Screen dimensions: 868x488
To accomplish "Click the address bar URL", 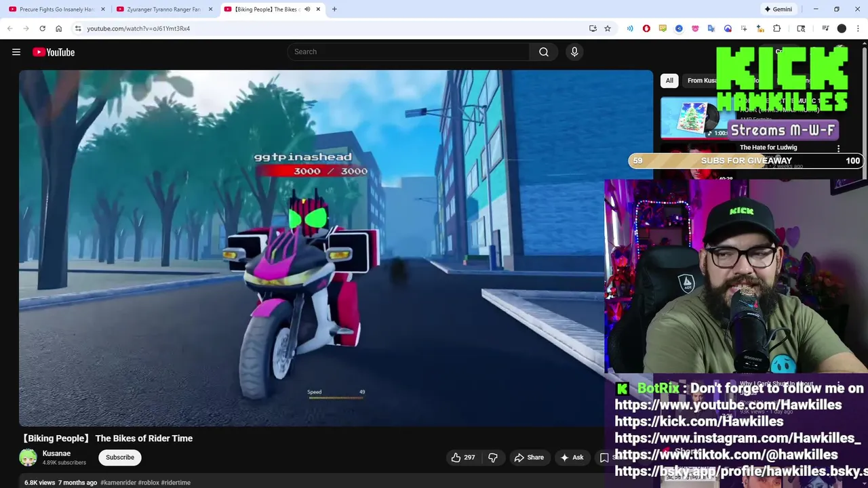I will [x=138, y=28].
